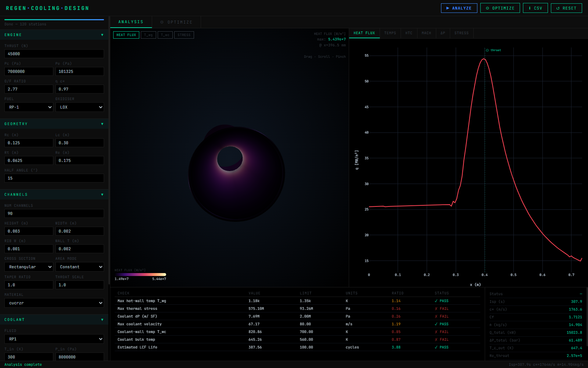
Task: Switch to the ANALYSIS tab
Action: pyautogui.click(x=131, y=22)
